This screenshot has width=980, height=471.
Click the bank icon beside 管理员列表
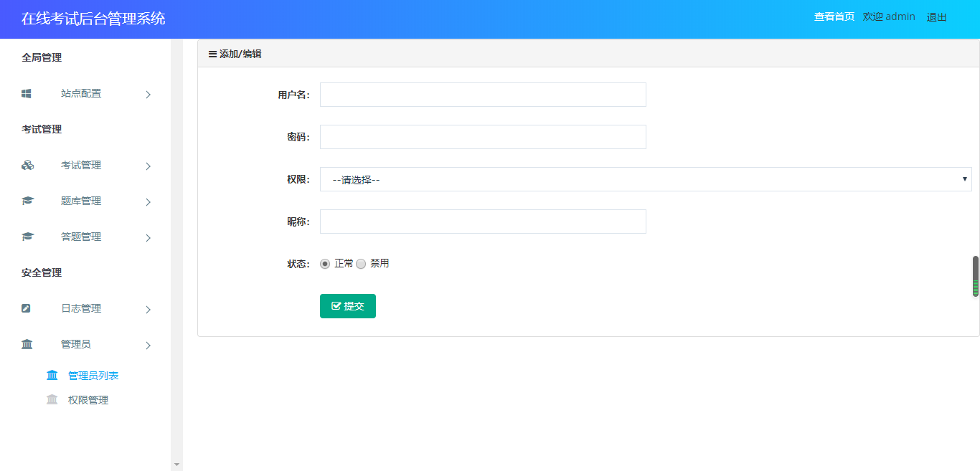tap(52, 375)
